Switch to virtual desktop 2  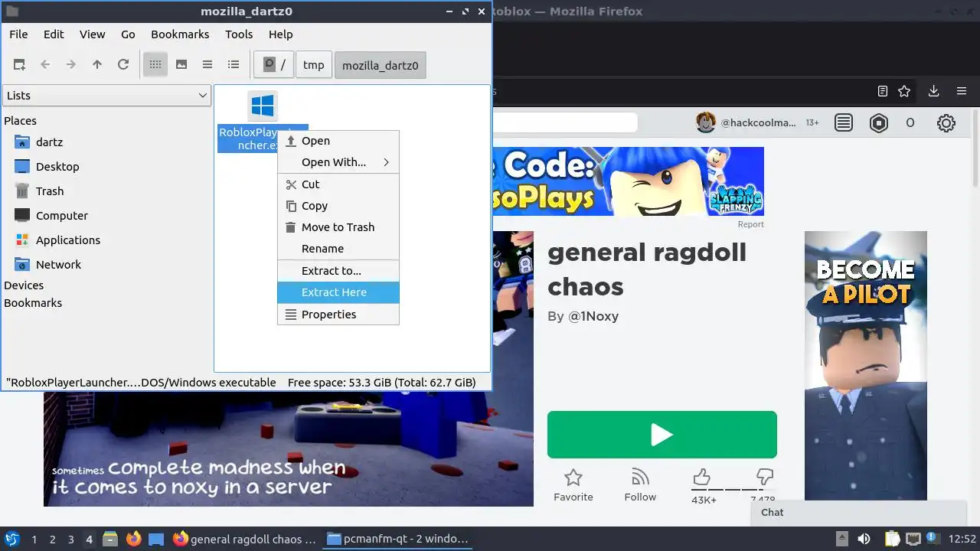click(52, 540)
